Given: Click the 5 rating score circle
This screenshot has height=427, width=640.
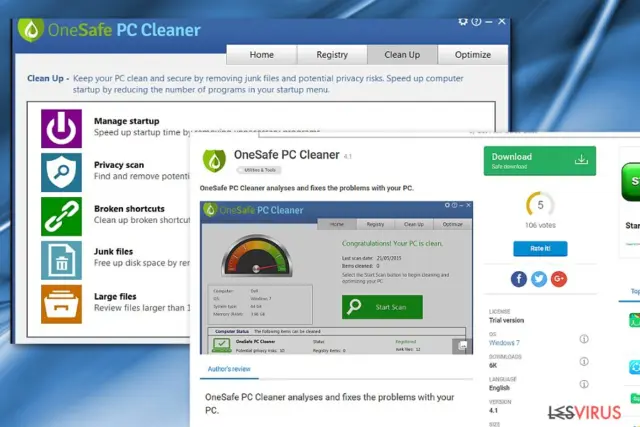Looking at the screenshot, I should click(x=540, y=205).
